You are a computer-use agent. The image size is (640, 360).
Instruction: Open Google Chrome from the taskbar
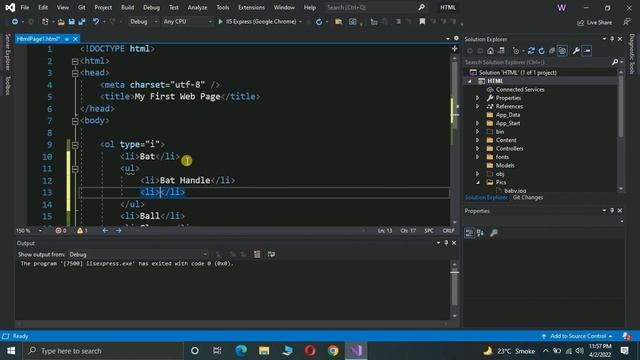pyautogui.click(x=333, y=351)
